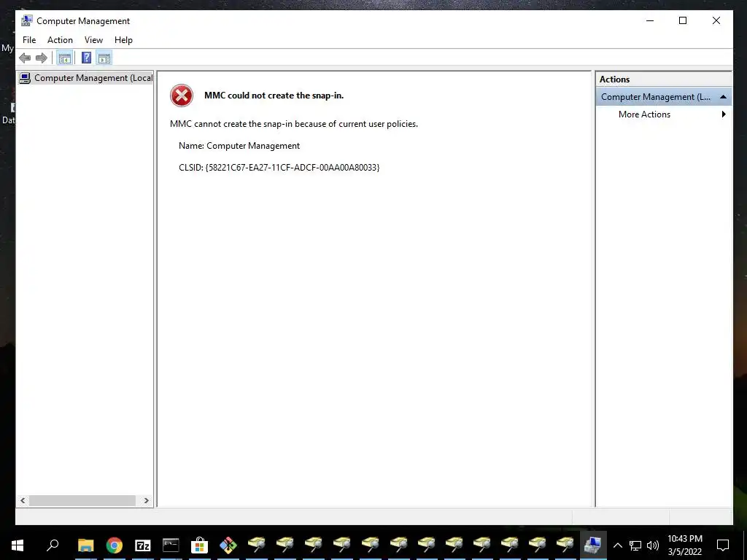Toggle the Show/Hide Action Pane button
The height and width of the screenshot is (560, 747).
(104, 58)
